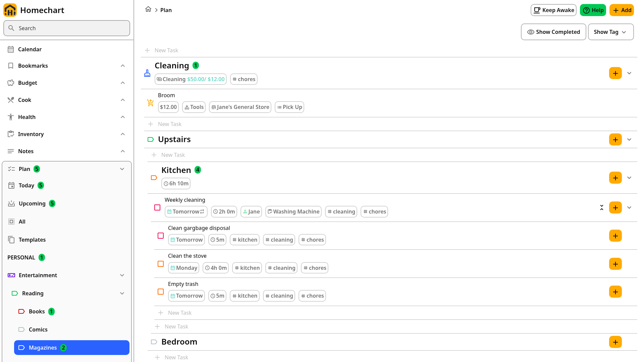Click the Jane assignee tag
This screenshot has width=644, height=362.
click(251, 212)
